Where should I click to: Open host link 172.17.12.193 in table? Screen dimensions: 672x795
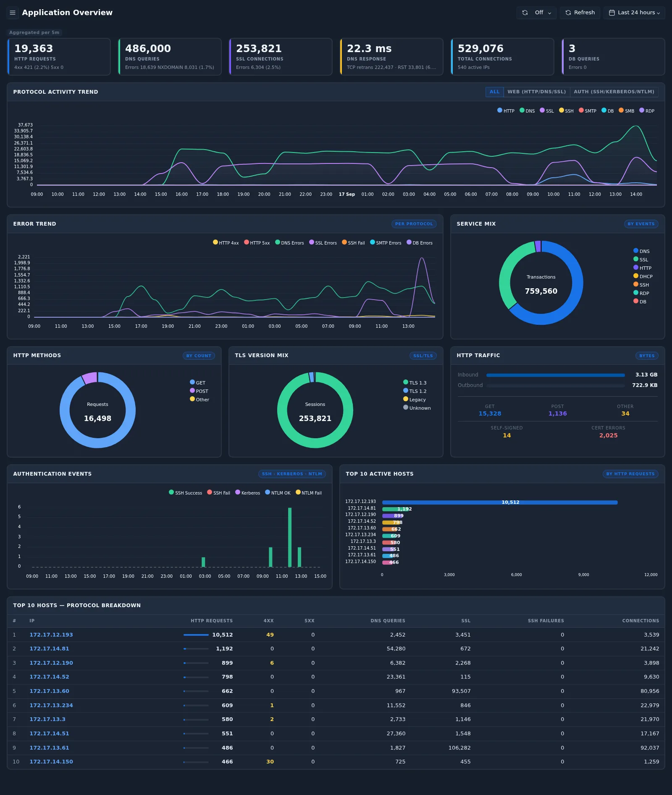51,635
